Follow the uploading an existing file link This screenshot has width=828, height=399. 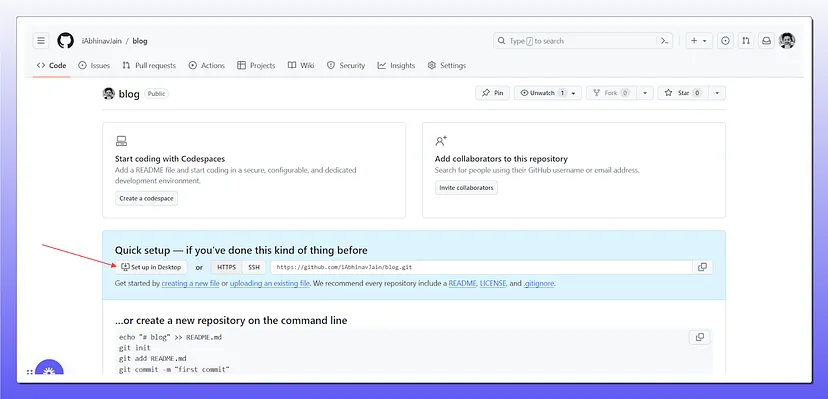point(269,283)
